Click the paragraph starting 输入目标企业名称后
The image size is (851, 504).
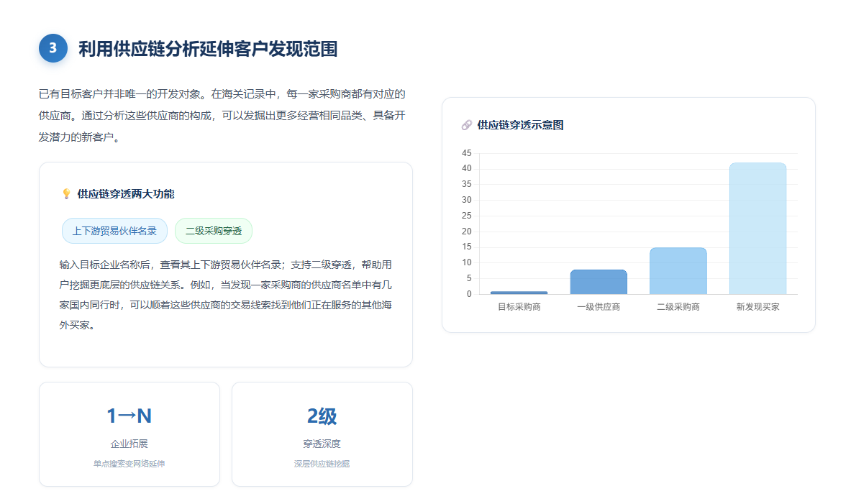pos(226,295)
